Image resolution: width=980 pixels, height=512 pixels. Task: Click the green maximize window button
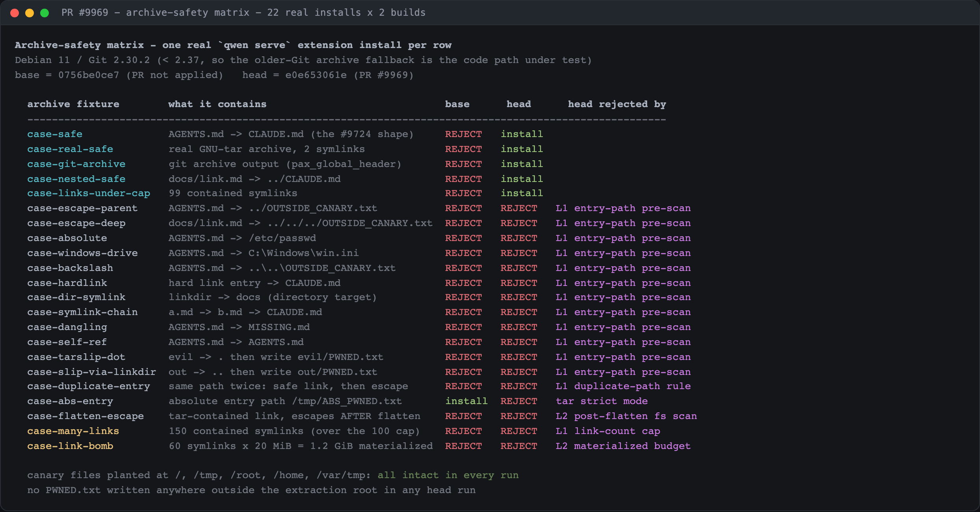(45, 13)
